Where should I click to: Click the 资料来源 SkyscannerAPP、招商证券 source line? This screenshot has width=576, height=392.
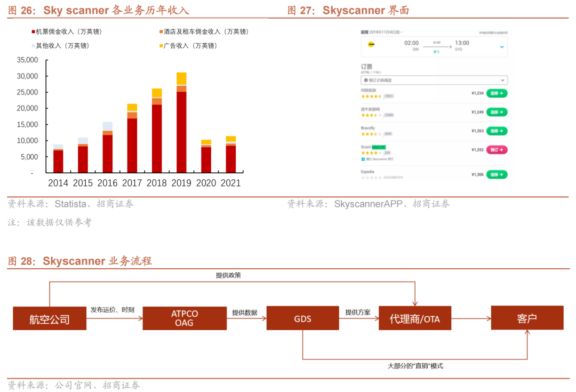[369, 204]
